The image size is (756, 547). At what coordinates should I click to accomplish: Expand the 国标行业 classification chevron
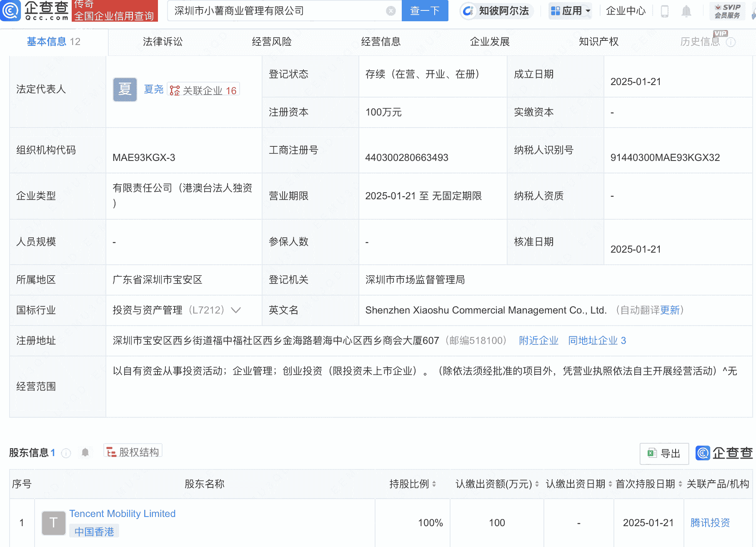tap(236, 310)
